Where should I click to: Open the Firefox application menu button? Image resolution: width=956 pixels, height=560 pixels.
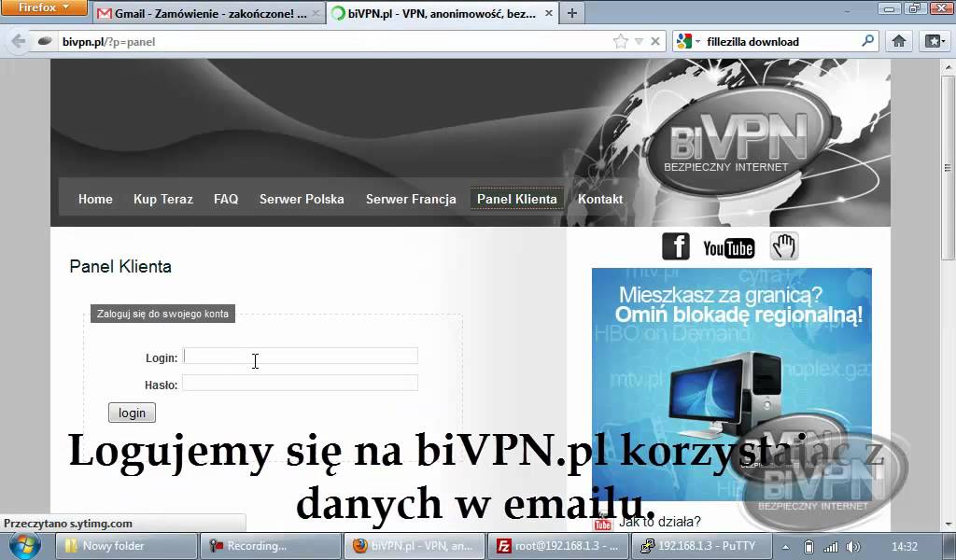(44, 7)
